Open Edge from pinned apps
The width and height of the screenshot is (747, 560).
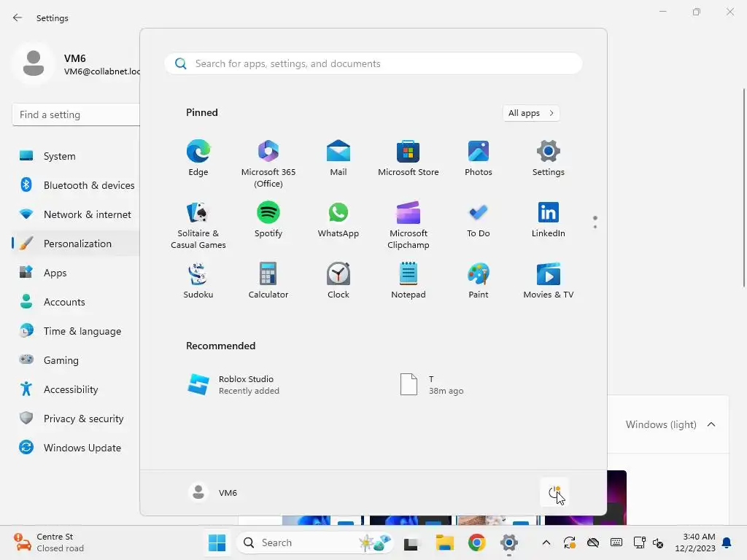tap(198, 158)
